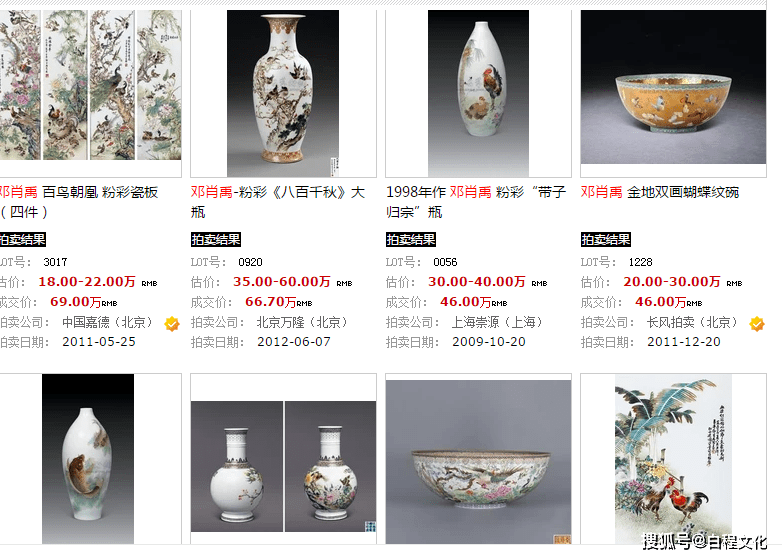Click the gold verified badge beside 中国嘉德
782x559 pixels.
click(172, 324)
